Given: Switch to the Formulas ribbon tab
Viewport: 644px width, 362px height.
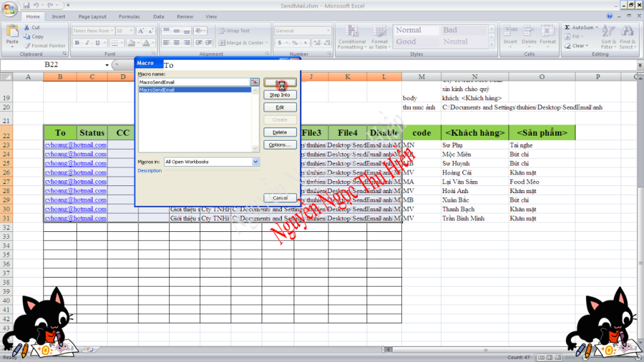Looking at the screenshot, I should (128, 16).
